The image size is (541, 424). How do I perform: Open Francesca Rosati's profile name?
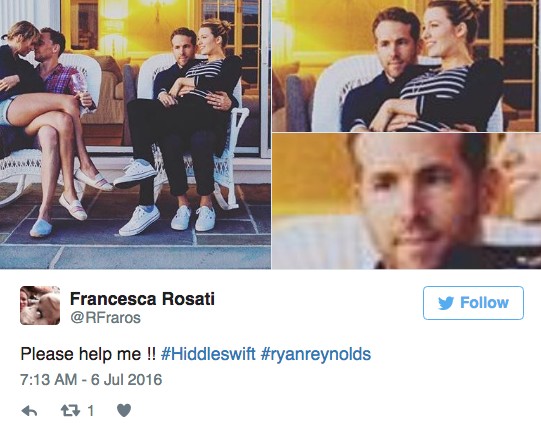click(142, 299)
